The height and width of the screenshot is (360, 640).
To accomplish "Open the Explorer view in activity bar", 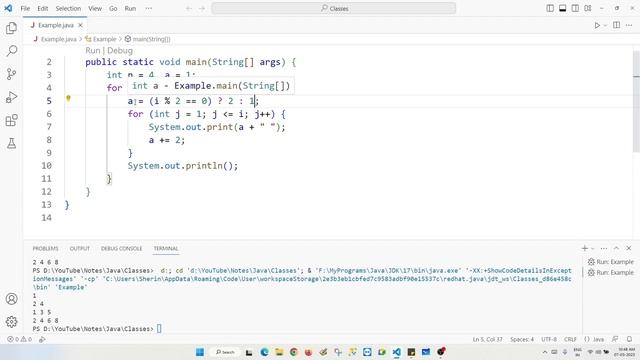I will tap(11, 28).
